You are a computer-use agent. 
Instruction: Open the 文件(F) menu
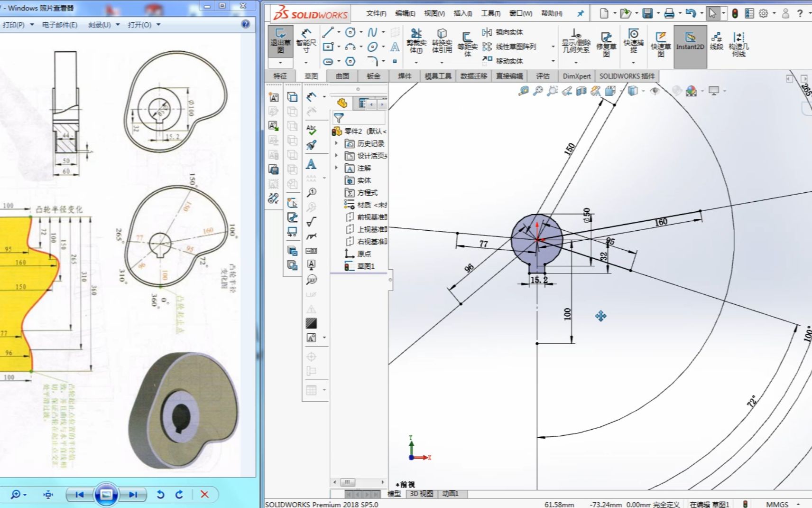click(x=376, y=13)
